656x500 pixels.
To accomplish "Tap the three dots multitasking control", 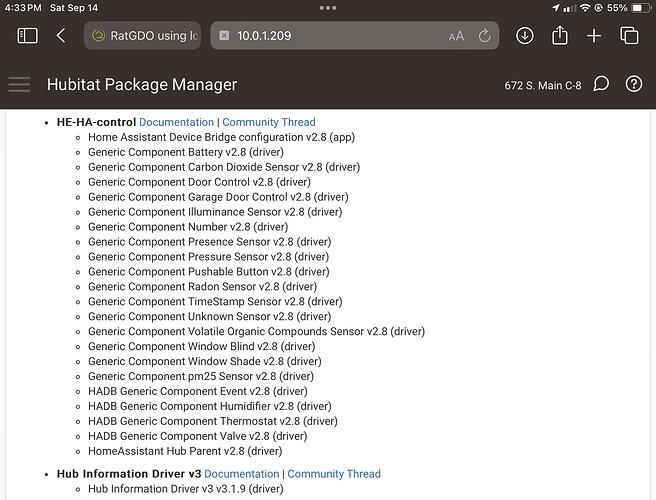I will tap(328, 8).
